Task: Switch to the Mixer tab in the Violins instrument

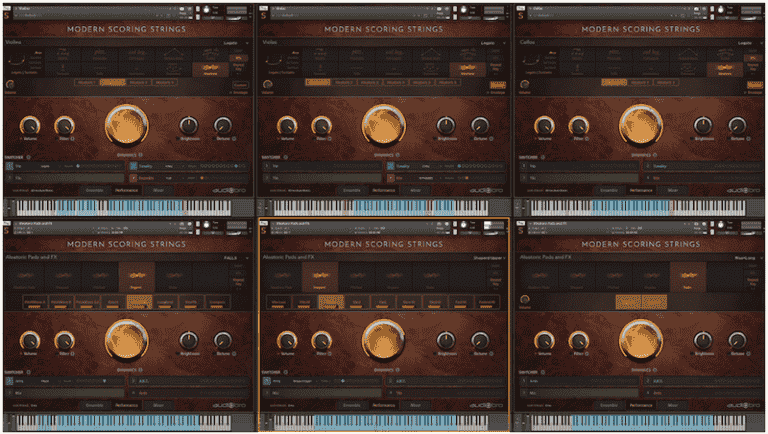Action: click(x=158, y=191)
